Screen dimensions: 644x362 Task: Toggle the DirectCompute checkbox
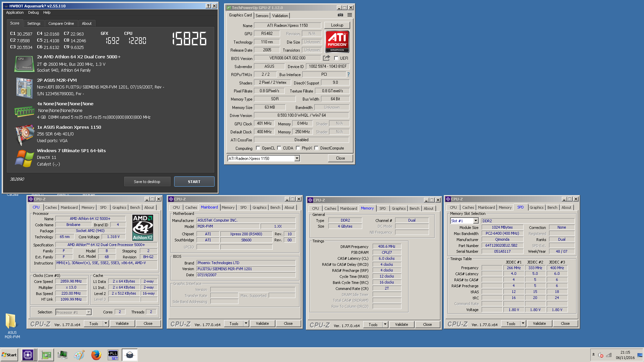pos(316,148)
